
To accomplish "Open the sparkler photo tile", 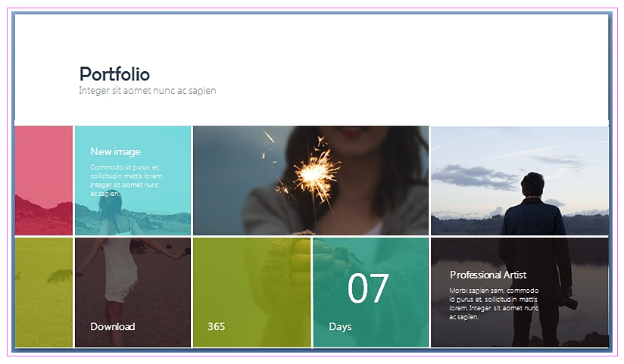I will (310, 181).
